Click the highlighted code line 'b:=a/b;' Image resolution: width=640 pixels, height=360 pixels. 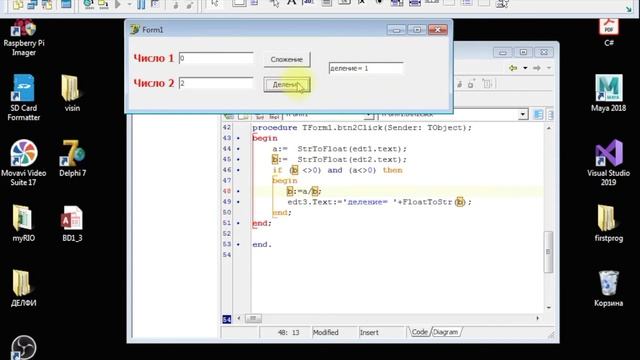(304, 191)
